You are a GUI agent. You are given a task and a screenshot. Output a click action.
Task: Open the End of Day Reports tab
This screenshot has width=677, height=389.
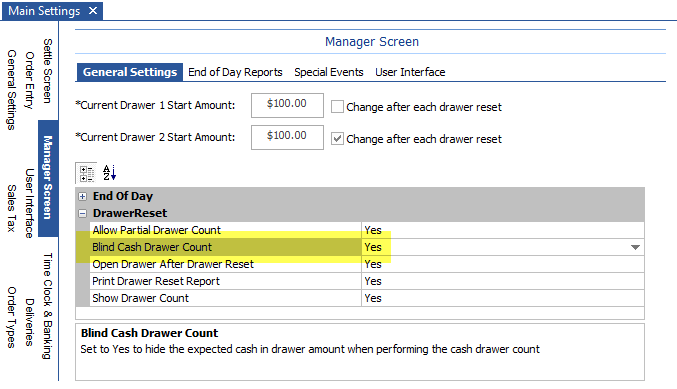click(235, 72)
